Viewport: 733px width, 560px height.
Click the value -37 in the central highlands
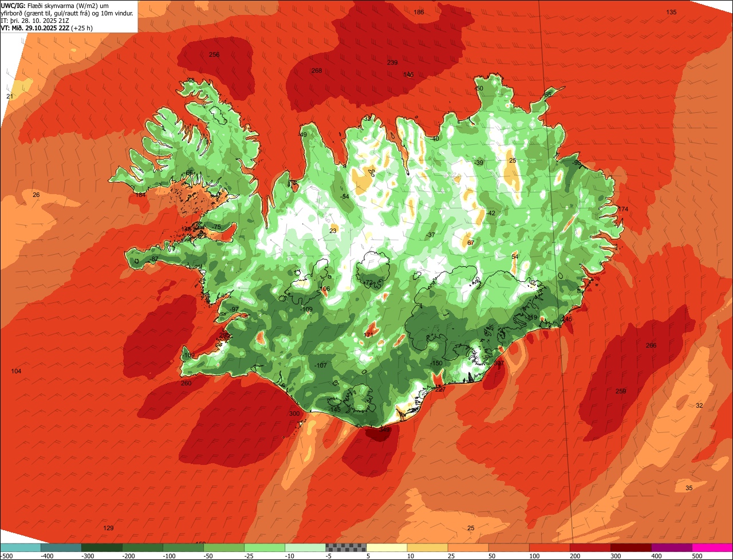pyautogui.click(x=431, y=235)
